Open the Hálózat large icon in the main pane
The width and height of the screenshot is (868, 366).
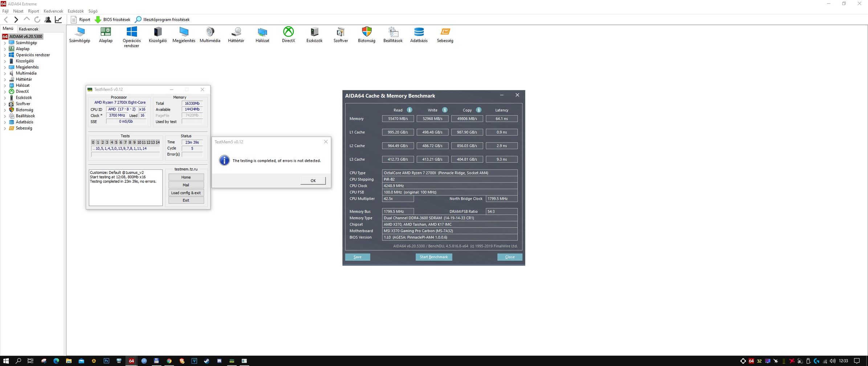tap(262, 35)
